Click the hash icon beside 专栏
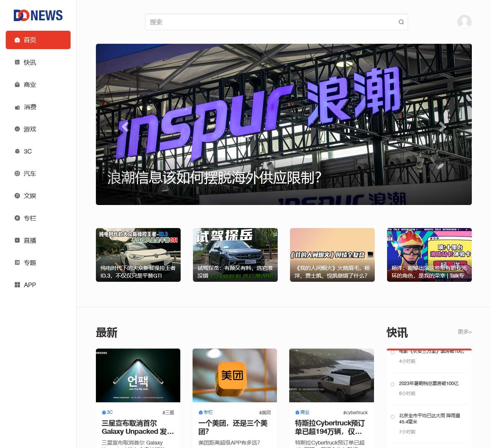 coord(17,218)
